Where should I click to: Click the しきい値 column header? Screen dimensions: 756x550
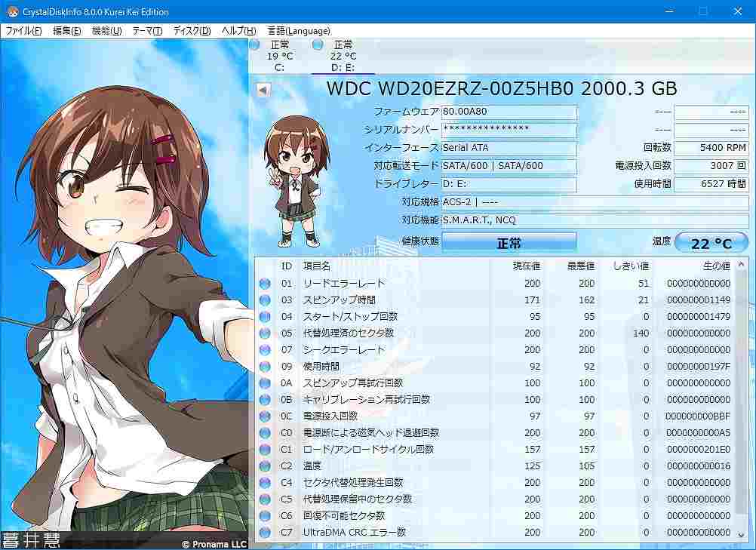(631, 266)
